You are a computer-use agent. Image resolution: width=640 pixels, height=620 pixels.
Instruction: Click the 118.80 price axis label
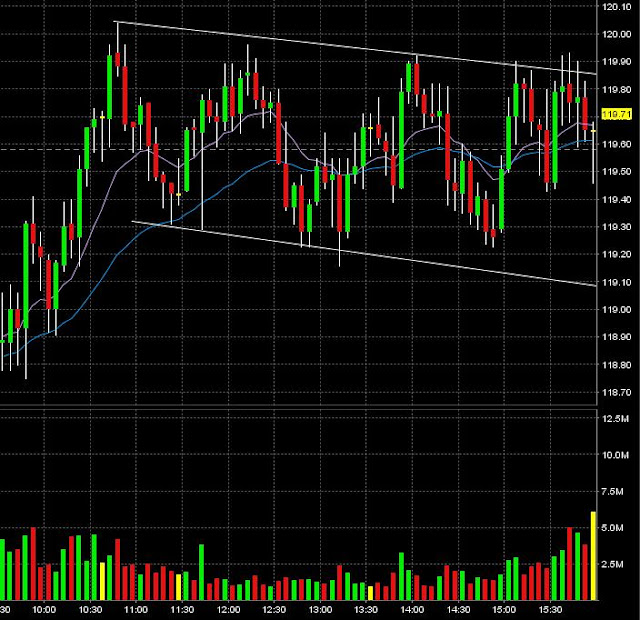(x=616, y=364)
